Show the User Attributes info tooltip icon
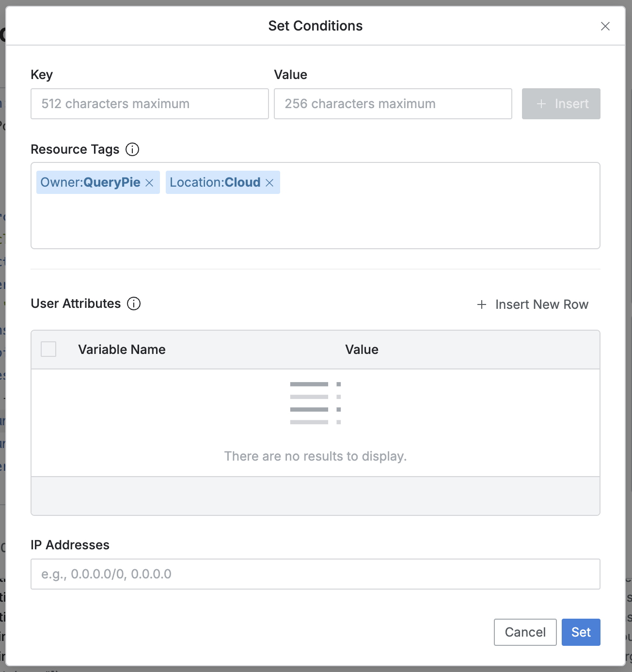This screenshot has width=632, height=672. point(134,304)
